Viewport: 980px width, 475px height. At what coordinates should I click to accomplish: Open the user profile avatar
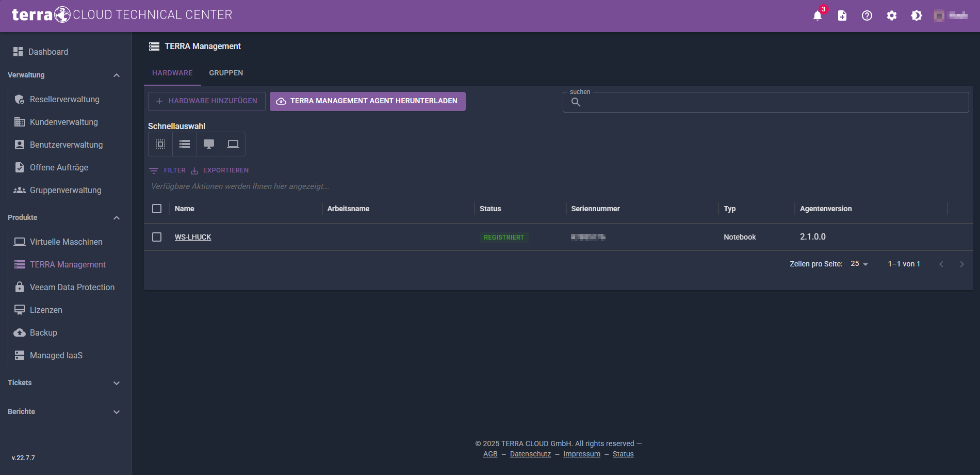(x=939, y=15)
